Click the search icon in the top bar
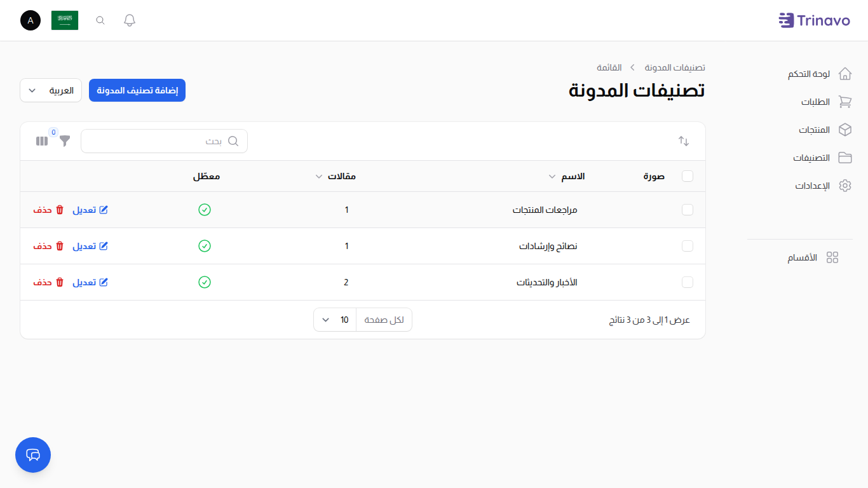Viewport: 868px width, 488px height. [x=100, y=20]
